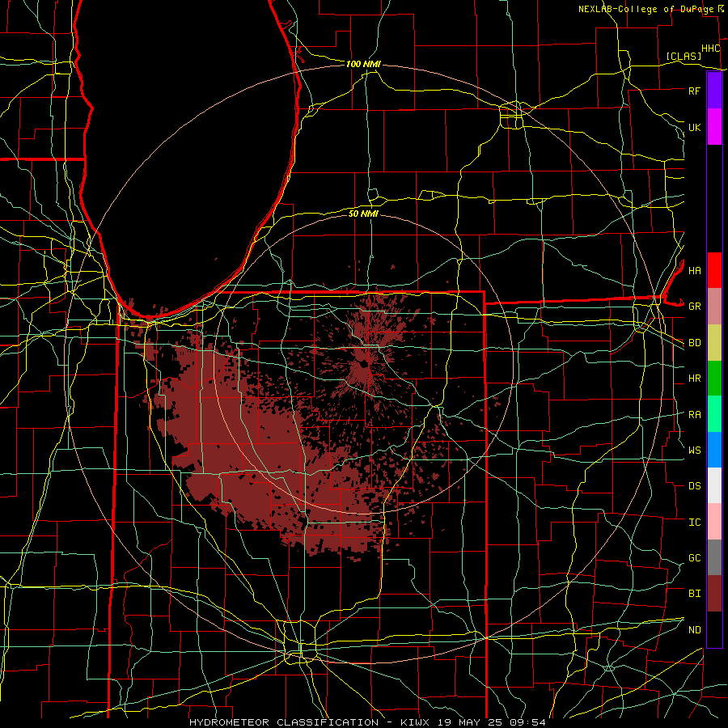Click the WS legend label text
The image size is (728, 728).
694,451
